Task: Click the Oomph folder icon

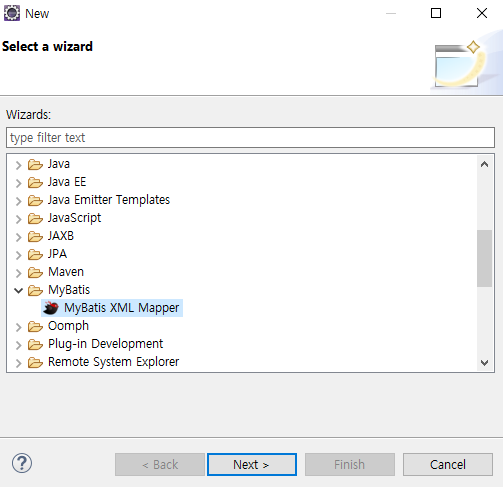Action: tap(35, 326)
